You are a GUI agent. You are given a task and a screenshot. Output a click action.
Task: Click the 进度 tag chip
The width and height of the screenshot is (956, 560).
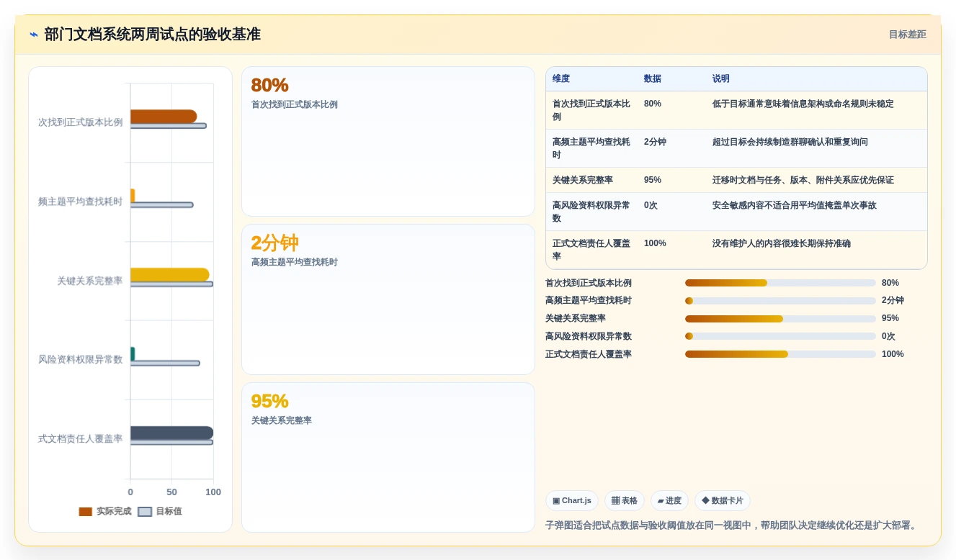tap(669, 501)
